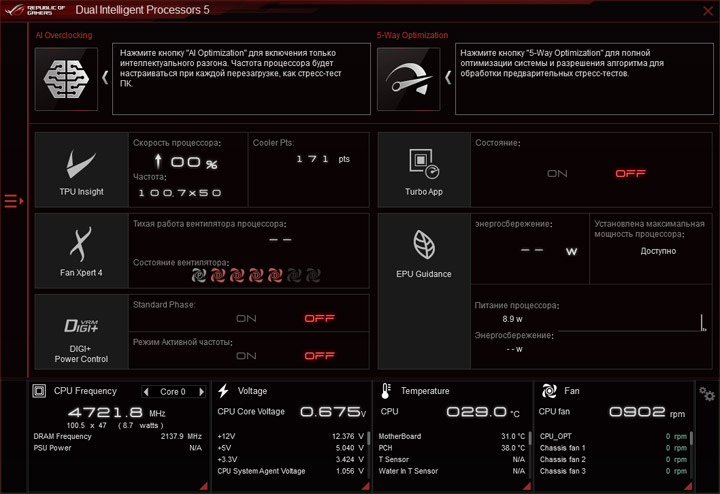Click the 100.7x50 frequency value
The image size is (720, 494).
point(180,193)
